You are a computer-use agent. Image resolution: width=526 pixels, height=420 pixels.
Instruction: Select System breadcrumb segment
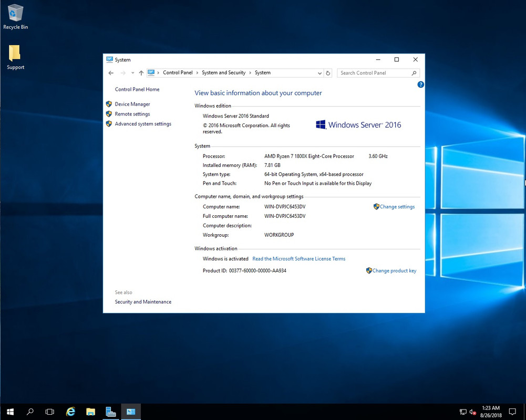tap(263, 72)
